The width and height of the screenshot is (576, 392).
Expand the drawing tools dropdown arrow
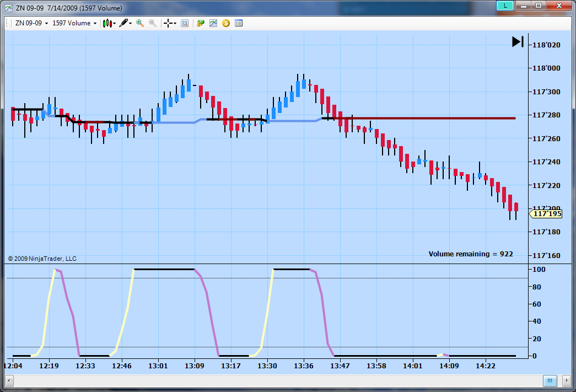point(131,24)
